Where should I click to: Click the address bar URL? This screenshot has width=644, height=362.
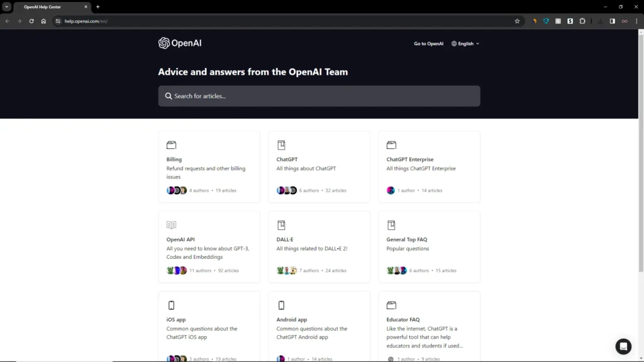[86, 21]
